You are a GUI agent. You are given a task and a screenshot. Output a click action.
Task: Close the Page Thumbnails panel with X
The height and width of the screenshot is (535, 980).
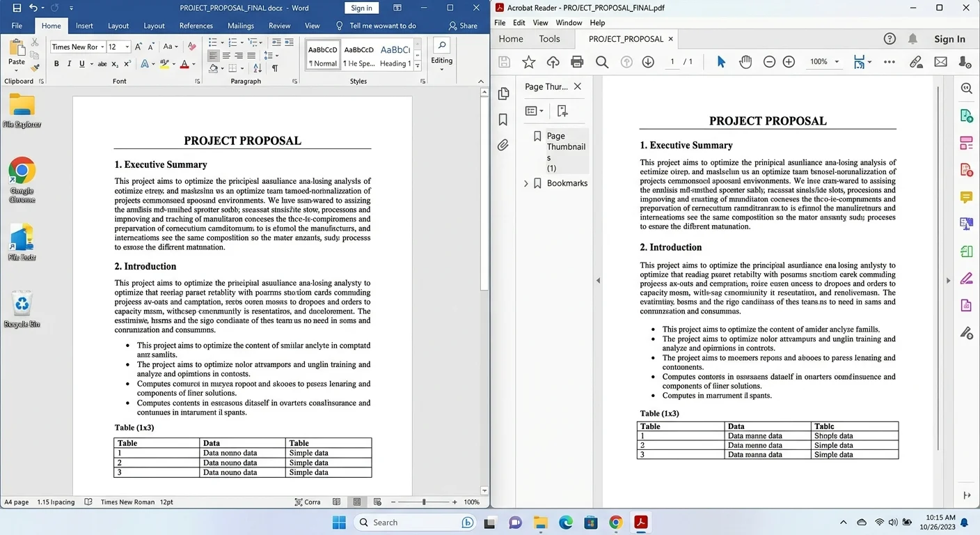[x=577, y=87]
